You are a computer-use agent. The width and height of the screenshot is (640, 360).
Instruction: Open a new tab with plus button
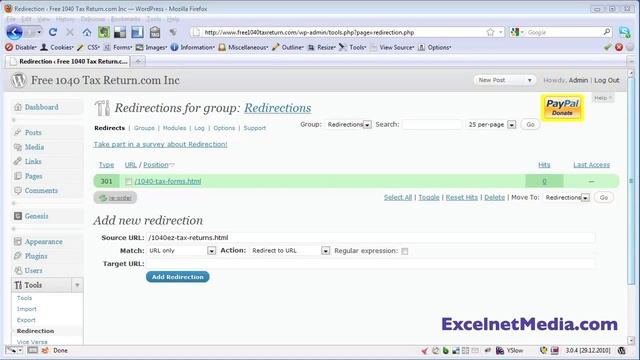point(138,61)
